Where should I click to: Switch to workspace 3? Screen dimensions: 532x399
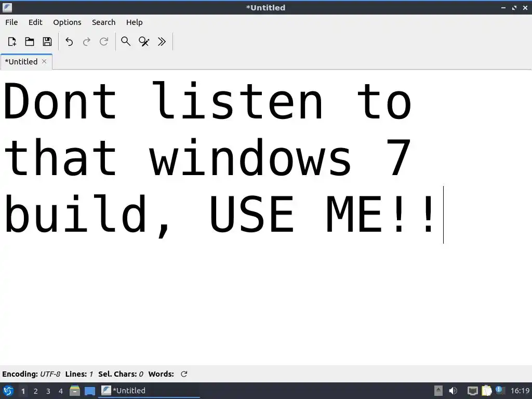click(x=48, y=391)
